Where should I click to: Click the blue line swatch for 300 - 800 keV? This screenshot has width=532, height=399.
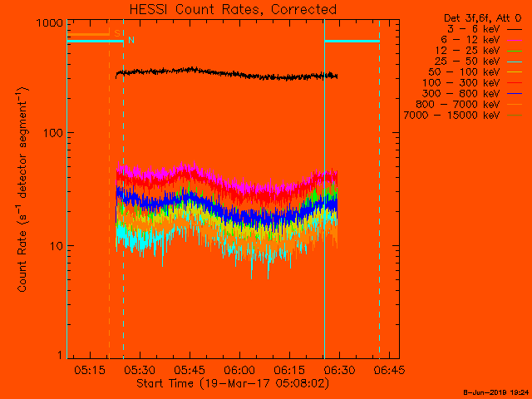pos(515,94)
